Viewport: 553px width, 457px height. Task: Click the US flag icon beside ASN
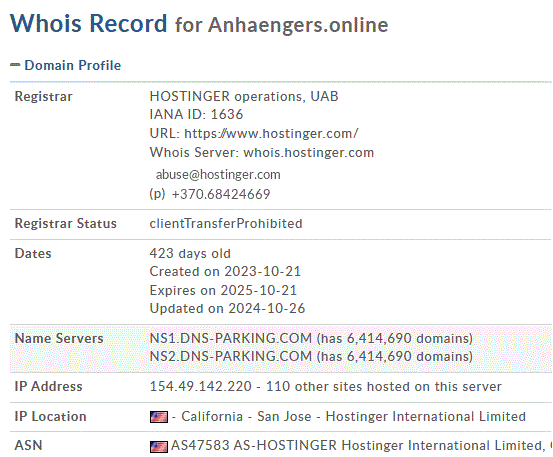click(159, 447)
